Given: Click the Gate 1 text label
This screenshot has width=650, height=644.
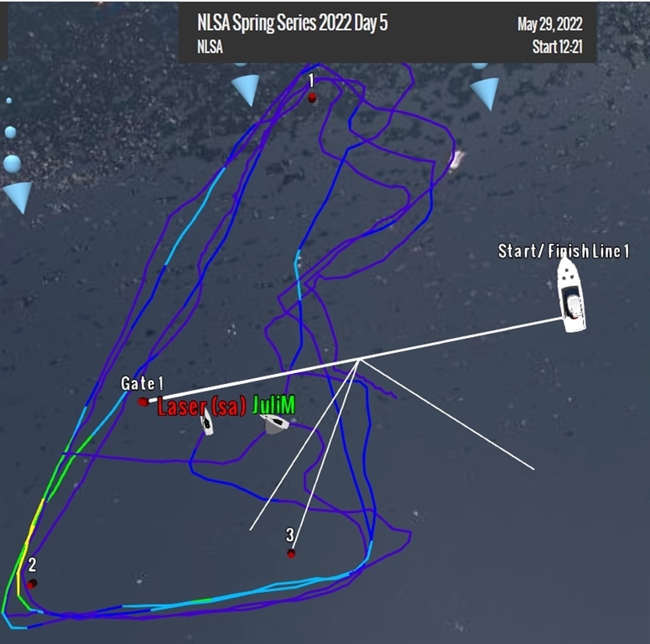Looking at the screenshot, I should point(142,383).
